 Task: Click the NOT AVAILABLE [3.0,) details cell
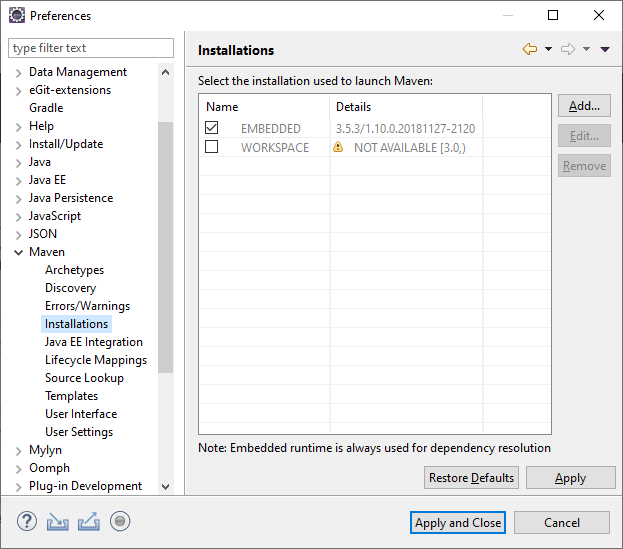click(x=410, y=147)
